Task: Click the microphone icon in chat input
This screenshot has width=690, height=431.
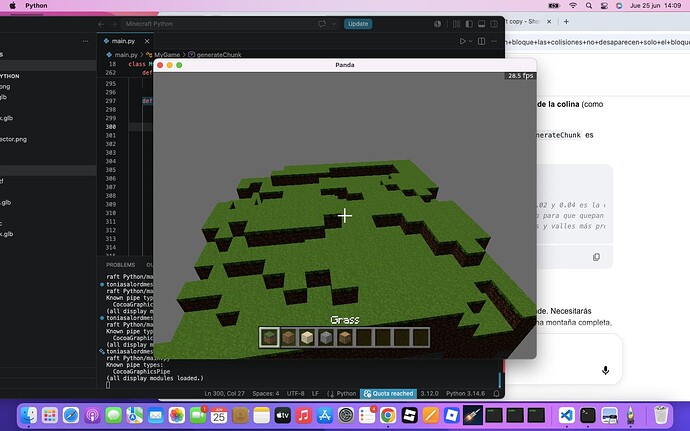Action: click(606, 370)
